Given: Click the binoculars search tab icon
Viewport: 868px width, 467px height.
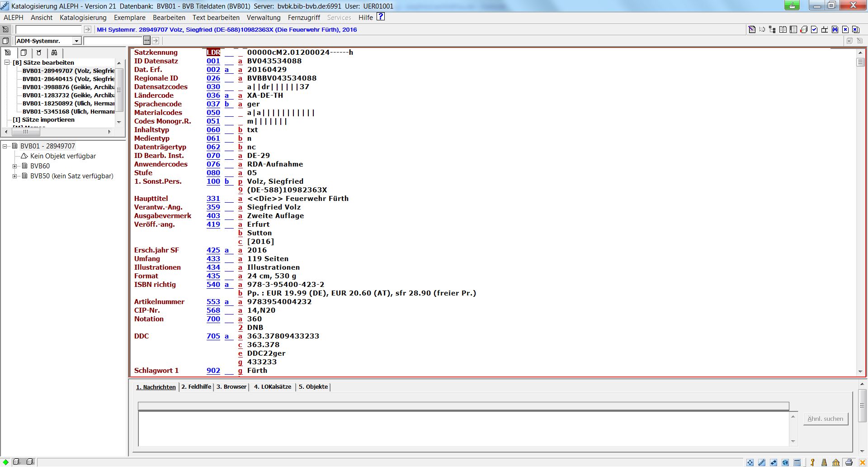Looking at the screenshot, I should [54, 52].
